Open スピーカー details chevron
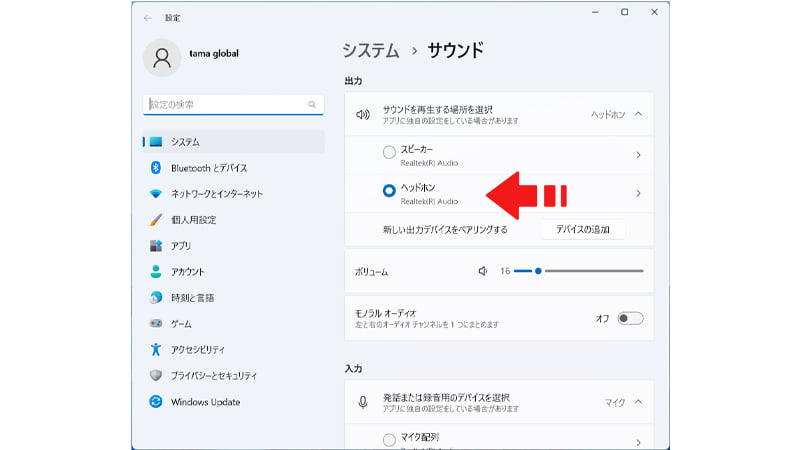800x450 pixels. tap(638, 155)
